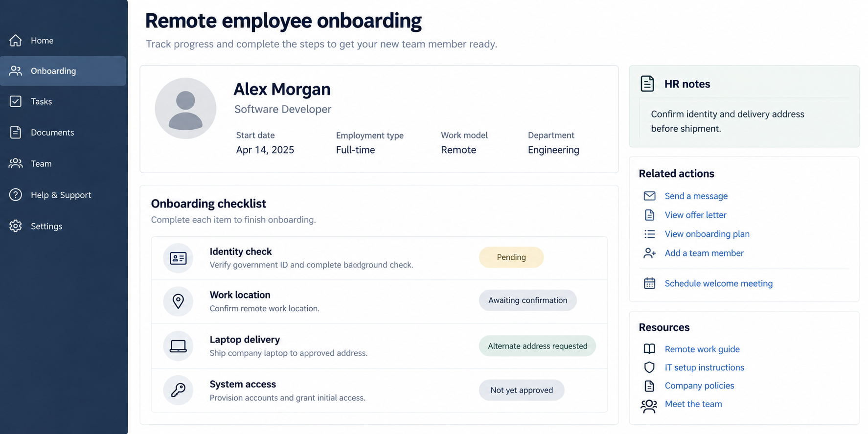
Task: Open the IT setup instructions link
Action: click(704, 367)
